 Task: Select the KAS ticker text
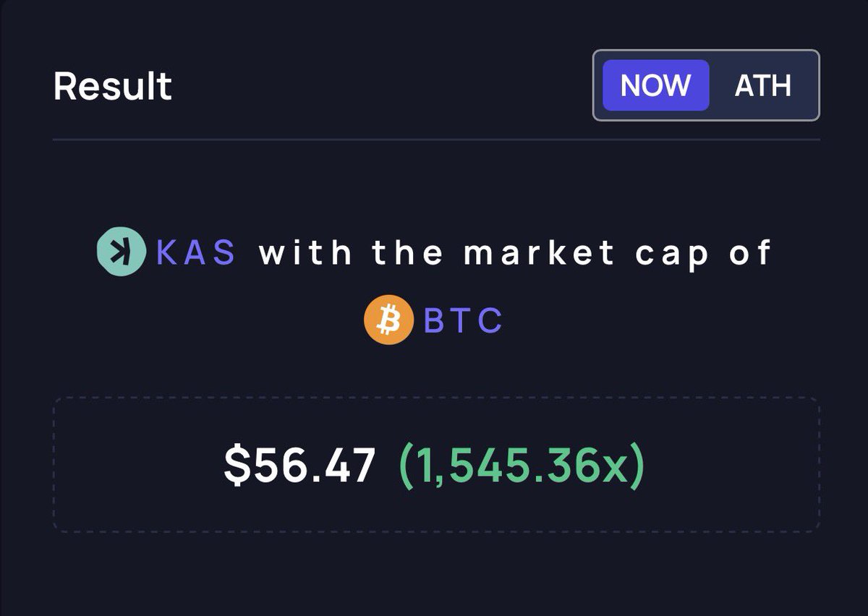coord(196,252)
